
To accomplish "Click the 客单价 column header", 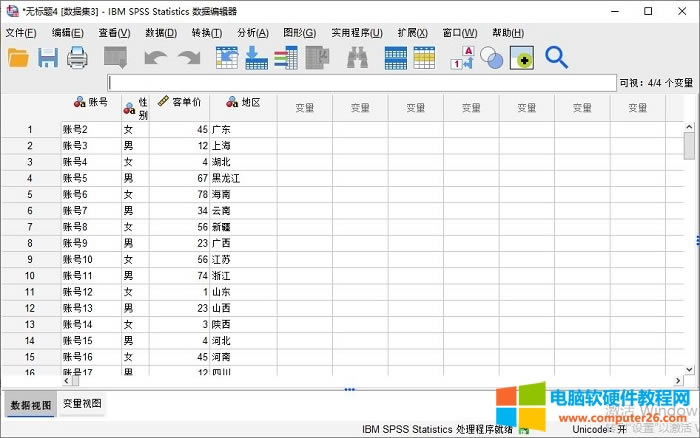I will pyautogui.click(x=181, y=102).
